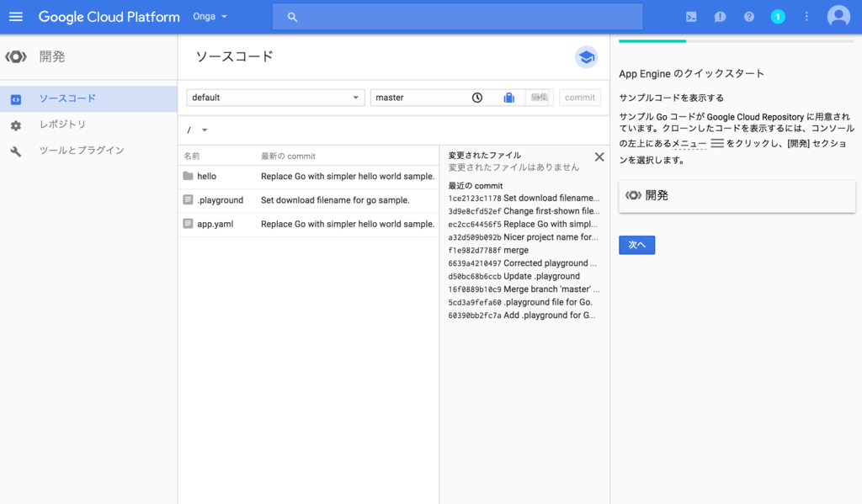The width and height of the screenshot is (862, 504).
Task: Open the feedback icon in the top bar
Action: tap(720, 15)
